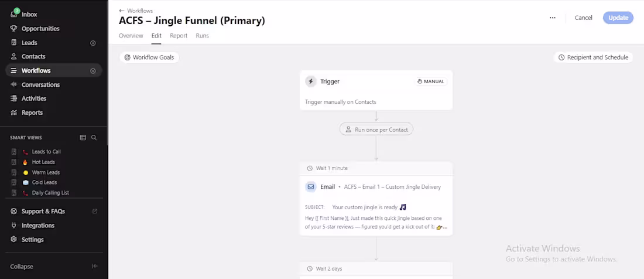The width and height of the screenshot is (644, 279).
Task: Click the collapse arrow icon
Action: click(x=94, y=266)
